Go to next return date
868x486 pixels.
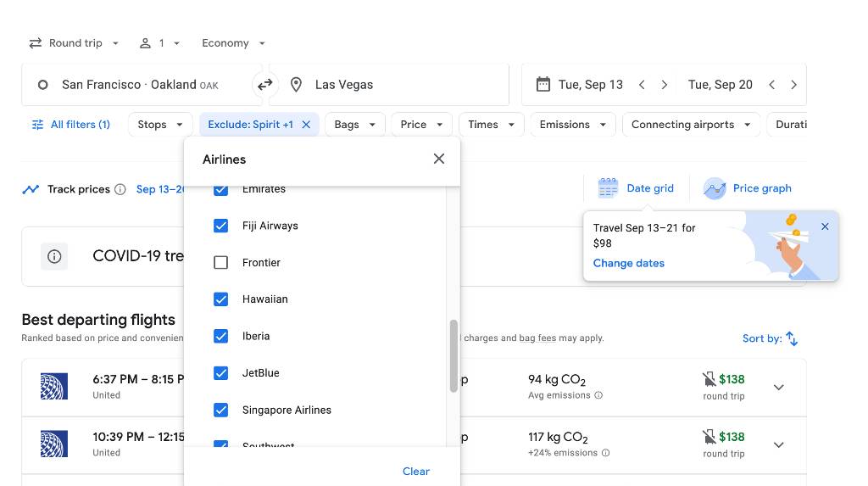[793, 85]
